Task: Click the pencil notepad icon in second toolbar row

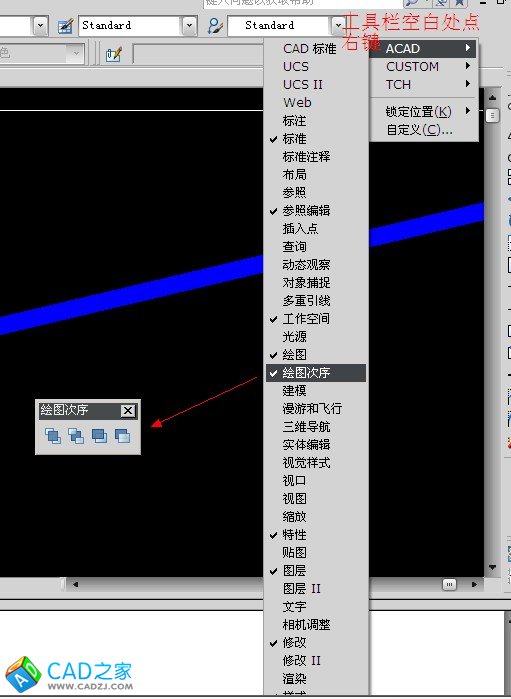Action: coord(113,54)
